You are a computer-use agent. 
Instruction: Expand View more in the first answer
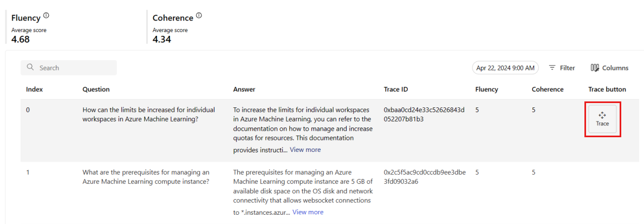coord(305,150)
